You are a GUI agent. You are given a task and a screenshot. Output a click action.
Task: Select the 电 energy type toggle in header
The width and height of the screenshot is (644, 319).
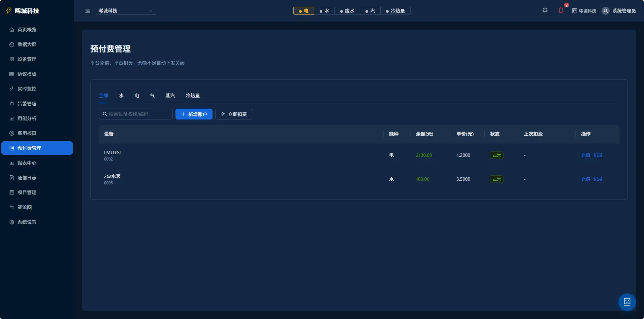pos(304,11)
